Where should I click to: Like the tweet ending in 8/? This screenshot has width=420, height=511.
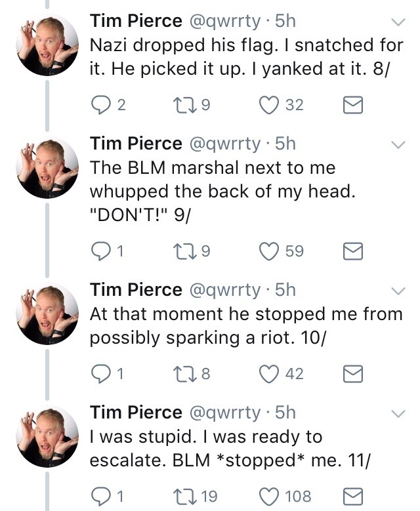[x=268, y=104]
